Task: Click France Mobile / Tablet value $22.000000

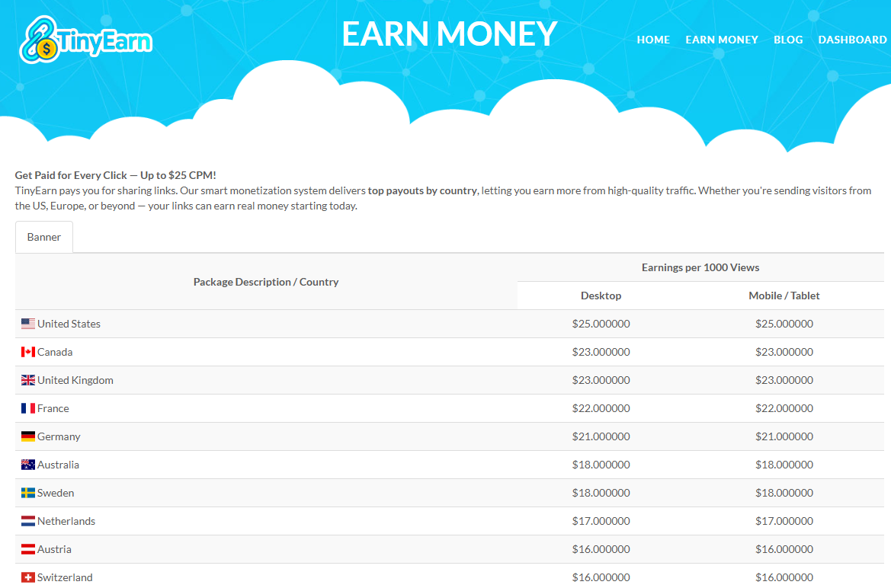Action: pos(784,408)
